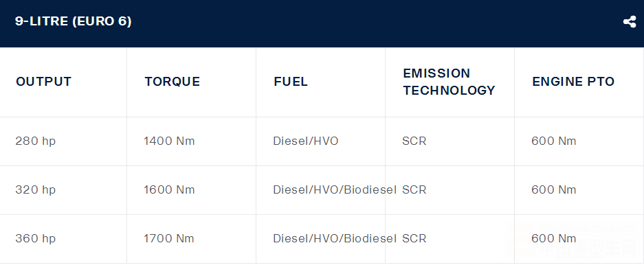This screenshot has width=644, height=265.
Task: Click Diesel/HVO/Biodiesel in the 320 hp row
Action: tap(335, 190)
